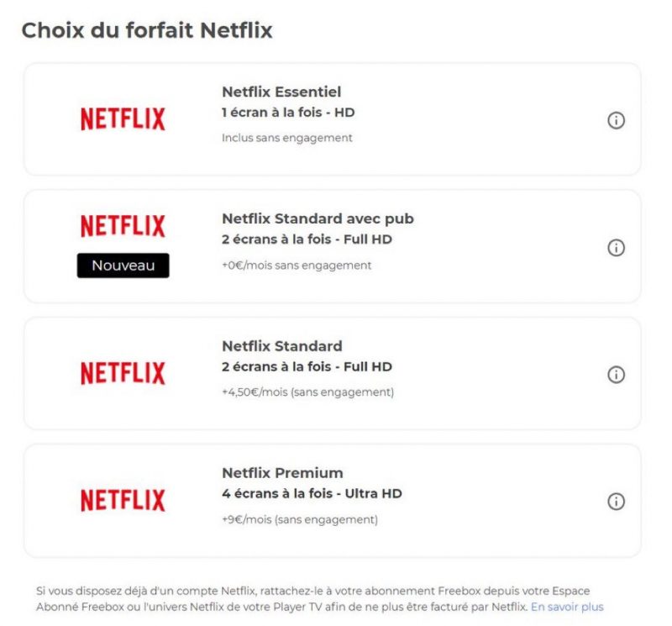Click '+9€/mois (sans engagement)' price text
Viewport: 672px width, 626px height.
tap(300, 519)
